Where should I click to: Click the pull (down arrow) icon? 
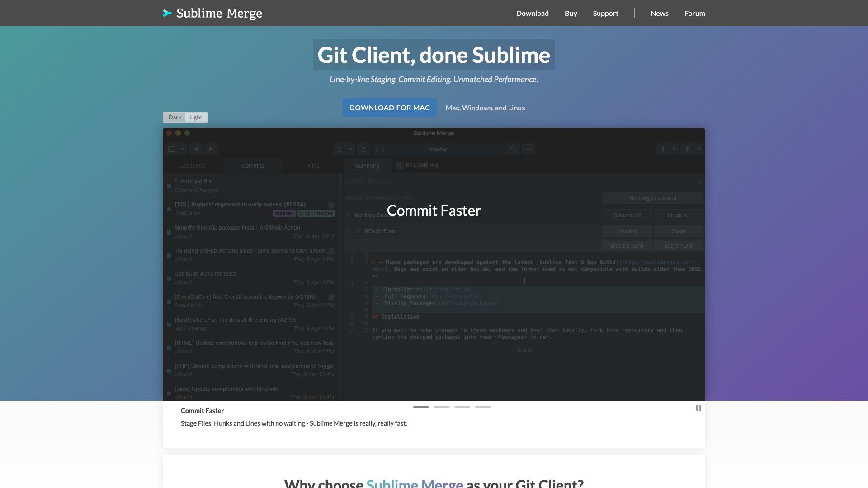click(x=663, y=149)
